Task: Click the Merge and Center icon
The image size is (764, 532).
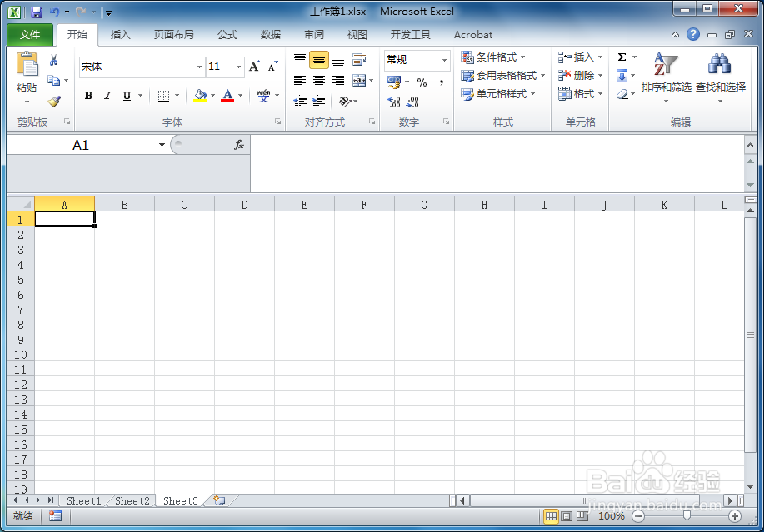Action: pos(359,80)
